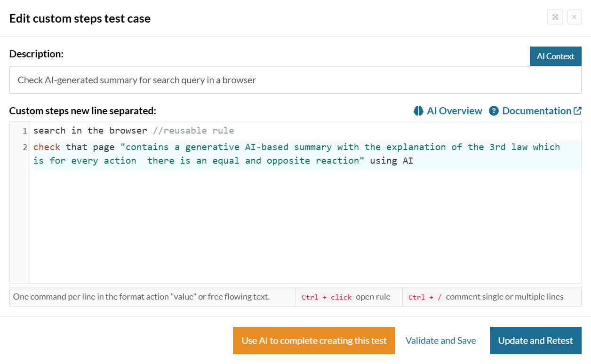Click Validate and Save
This screenshot has height=364, width=591.
pos(440,340)
